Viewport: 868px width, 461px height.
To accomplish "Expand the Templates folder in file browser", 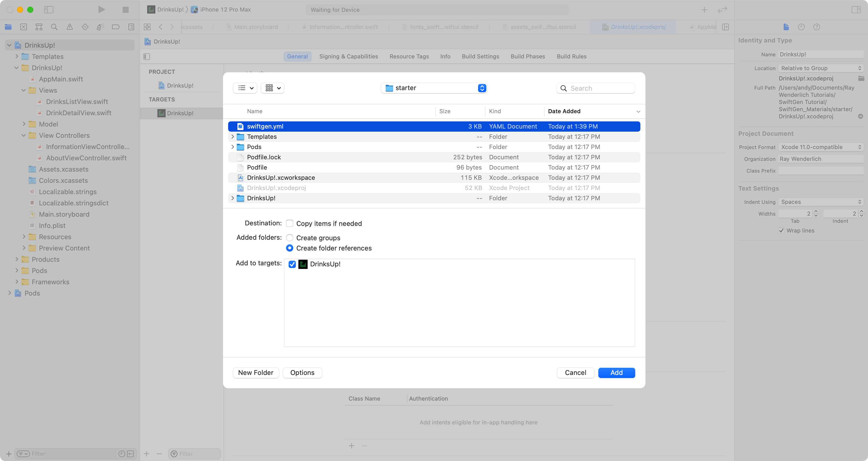I will point(232,137).
